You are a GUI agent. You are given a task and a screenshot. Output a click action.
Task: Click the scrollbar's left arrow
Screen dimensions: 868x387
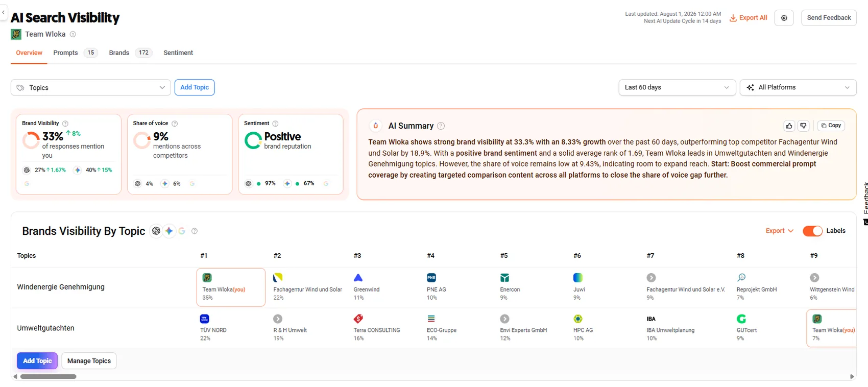click(x=15, y=377)
